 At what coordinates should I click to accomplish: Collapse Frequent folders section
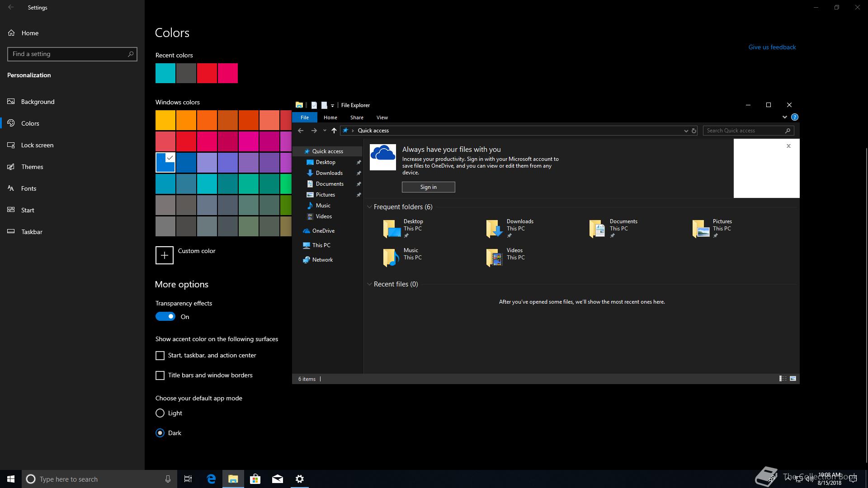tap(369, 207)
